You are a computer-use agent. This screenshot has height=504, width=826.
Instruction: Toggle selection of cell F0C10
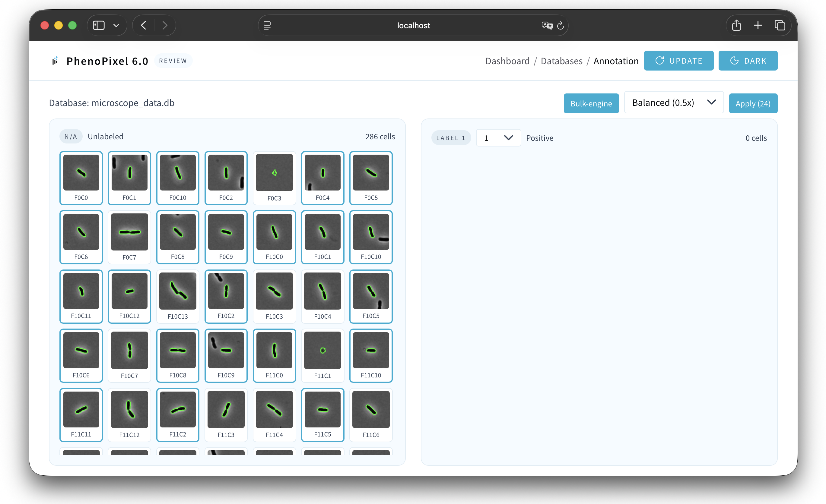click(178, 178)
